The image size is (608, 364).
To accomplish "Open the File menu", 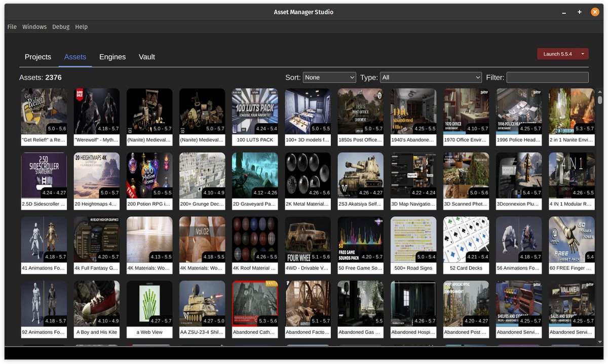I will (12, 27).
